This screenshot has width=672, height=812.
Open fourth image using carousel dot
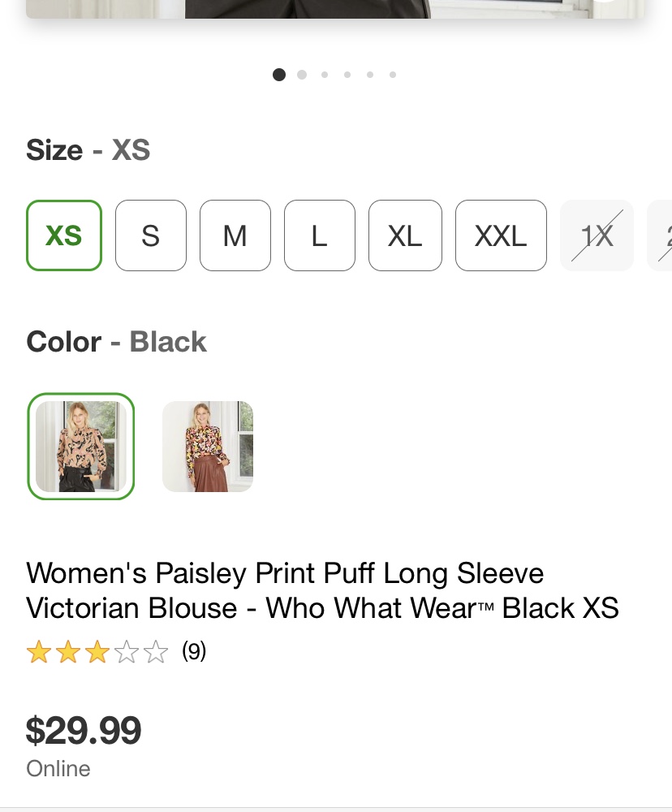point(347,75)
